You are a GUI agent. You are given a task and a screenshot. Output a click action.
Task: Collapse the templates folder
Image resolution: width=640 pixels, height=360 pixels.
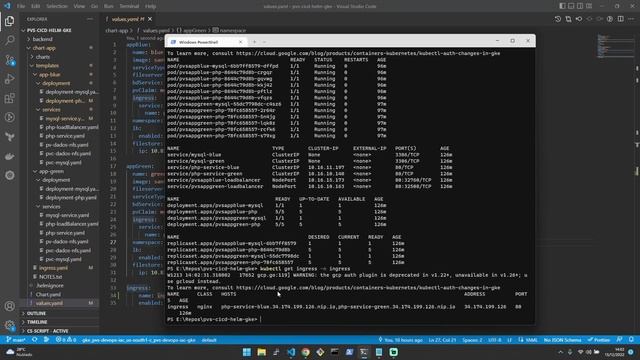(x=47, y=66)
